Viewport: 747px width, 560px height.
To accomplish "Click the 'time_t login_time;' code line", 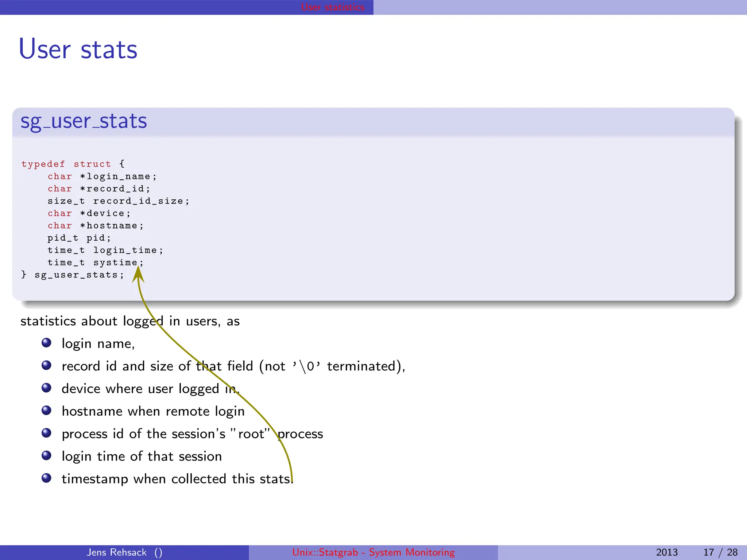I will [x=105, y=250].
